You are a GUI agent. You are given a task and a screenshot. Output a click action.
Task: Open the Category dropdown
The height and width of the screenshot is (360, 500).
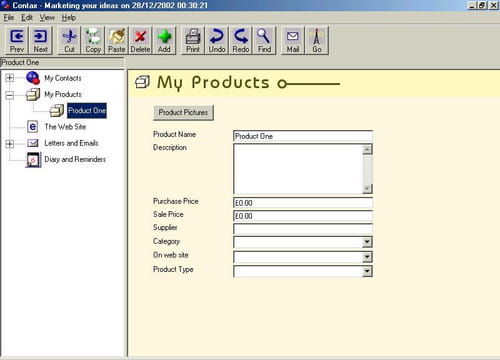(367, 242)
